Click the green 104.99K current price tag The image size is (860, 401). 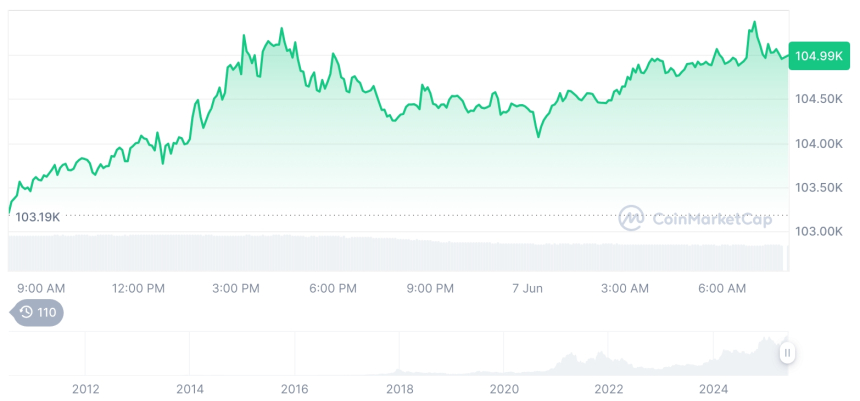click(817, 56)
